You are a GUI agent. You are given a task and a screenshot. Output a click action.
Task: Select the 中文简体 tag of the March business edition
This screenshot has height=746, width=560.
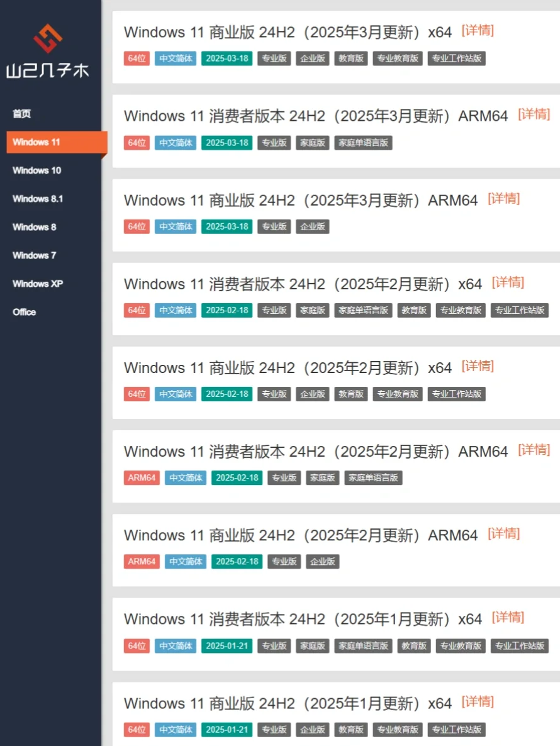tap(175, 58)
